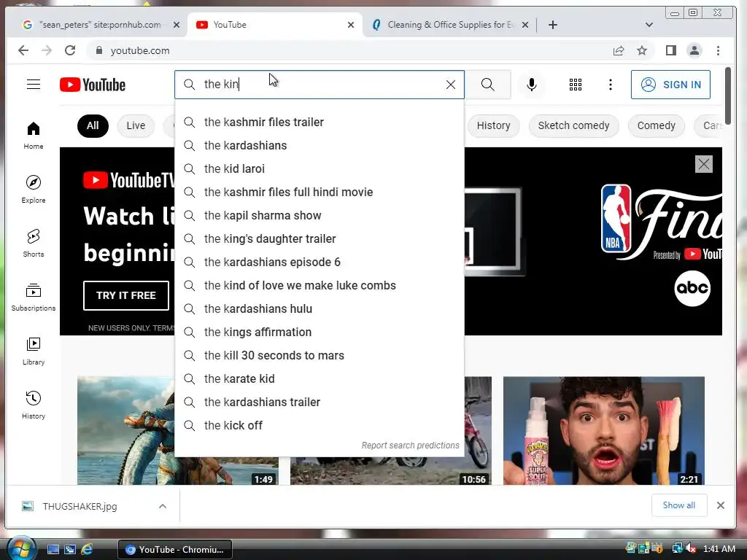Viewport: 747px width, 560px height.
Task: Open Subscriptions in the sidebar
Action: click(x=34, y=297)
